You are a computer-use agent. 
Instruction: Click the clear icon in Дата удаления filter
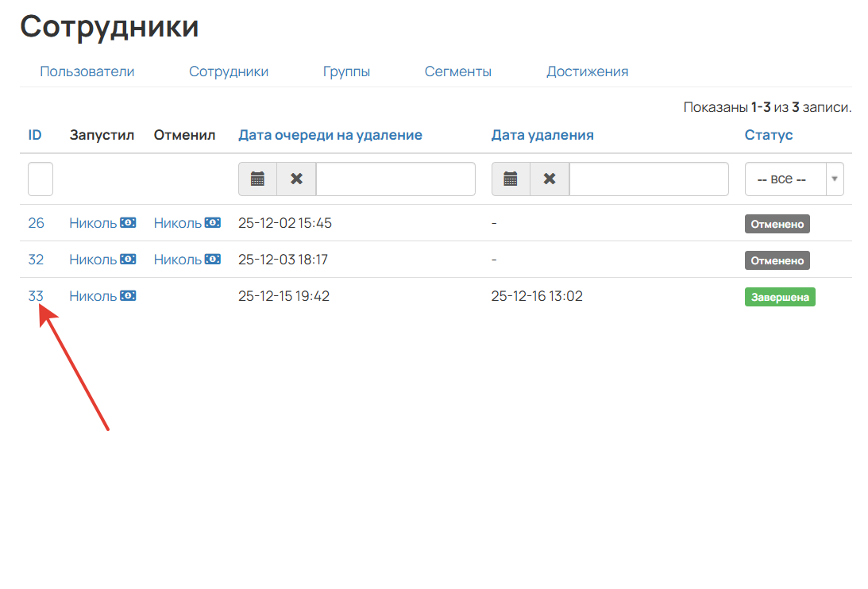[x=549, y=179]
